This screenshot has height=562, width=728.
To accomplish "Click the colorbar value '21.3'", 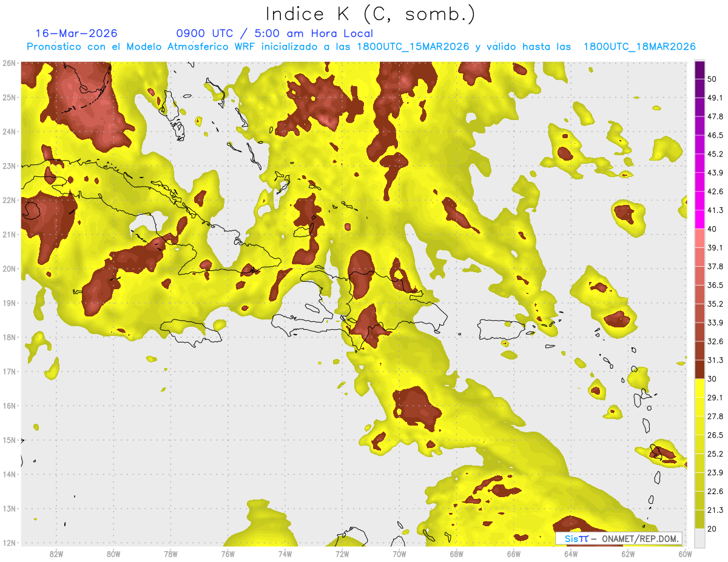I will click(x=716, y=510).
